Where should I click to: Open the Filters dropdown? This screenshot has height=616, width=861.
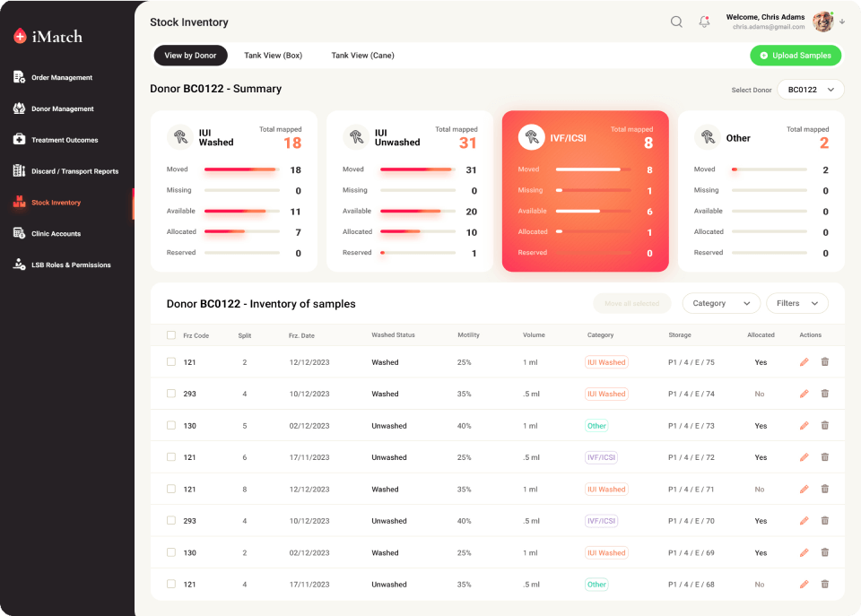click(x=796, y=303)
